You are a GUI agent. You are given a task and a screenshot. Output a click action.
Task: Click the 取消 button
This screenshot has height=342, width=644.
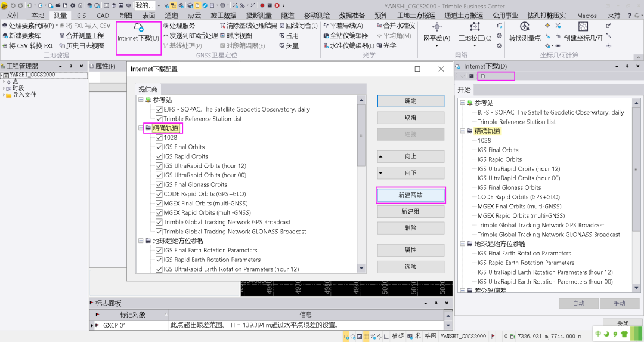pyautogui.click(x=411, y=118)
